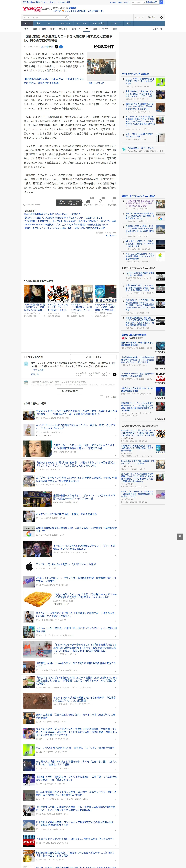This screenshot has height=868, width=186.
Task: Focus the keyword search input field
Action: click(43, 18)
